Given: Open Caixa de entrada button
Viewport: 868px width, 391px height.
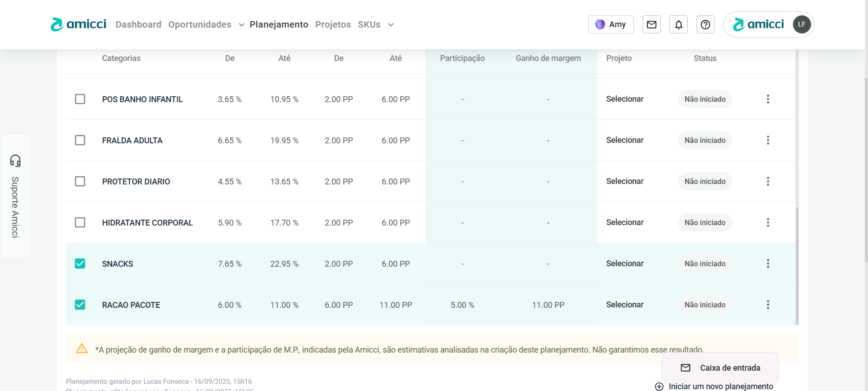Looking at the screenshot, I should point(720,368).
